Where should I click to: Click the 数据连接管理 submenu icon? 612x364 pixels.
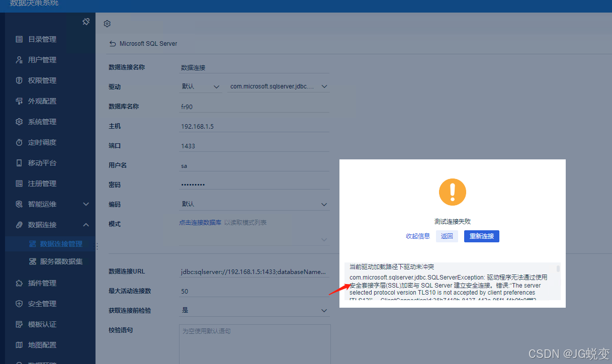coord(33,244)
